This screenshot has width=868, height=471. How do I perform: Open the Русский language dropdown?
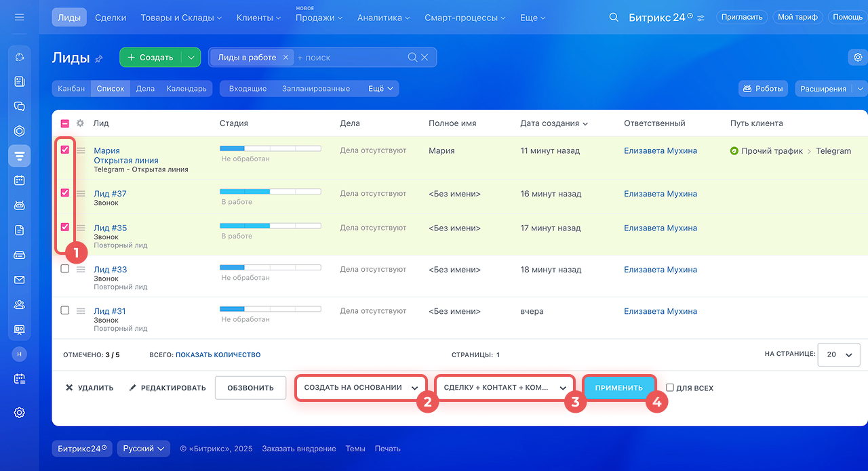[144, 449]
